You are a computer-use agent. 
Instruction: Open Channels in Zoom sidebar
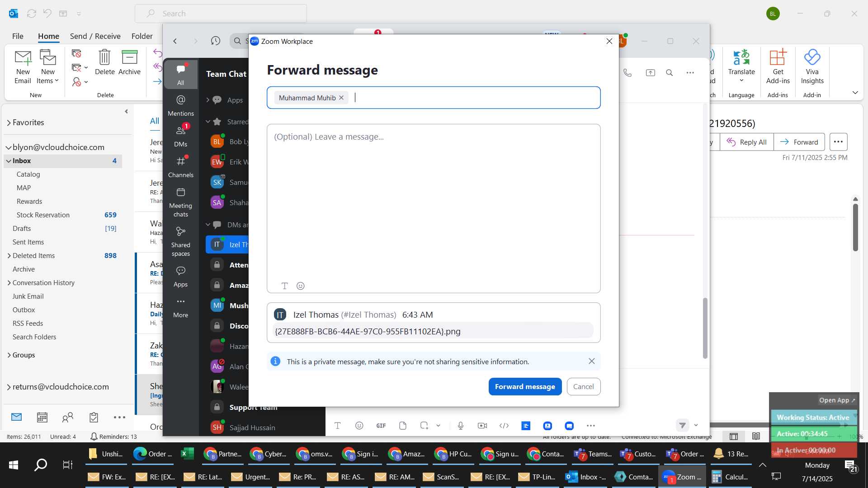pos(180,167)
